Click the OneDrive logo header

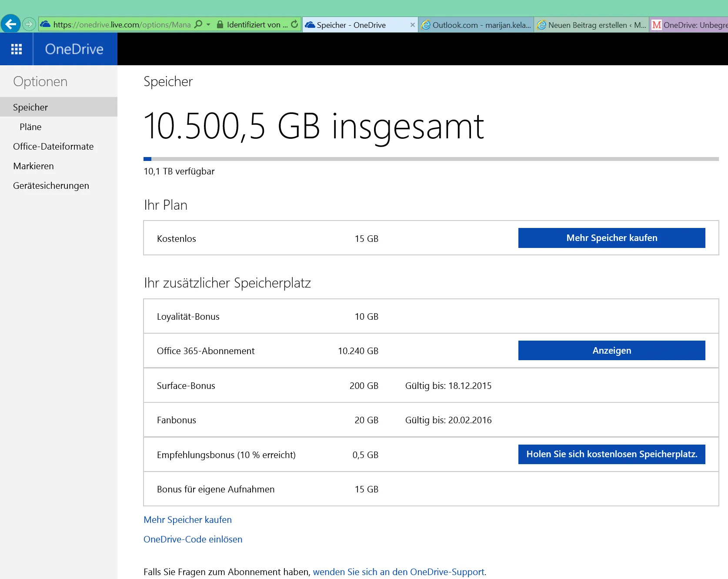[x=74, y=49]
